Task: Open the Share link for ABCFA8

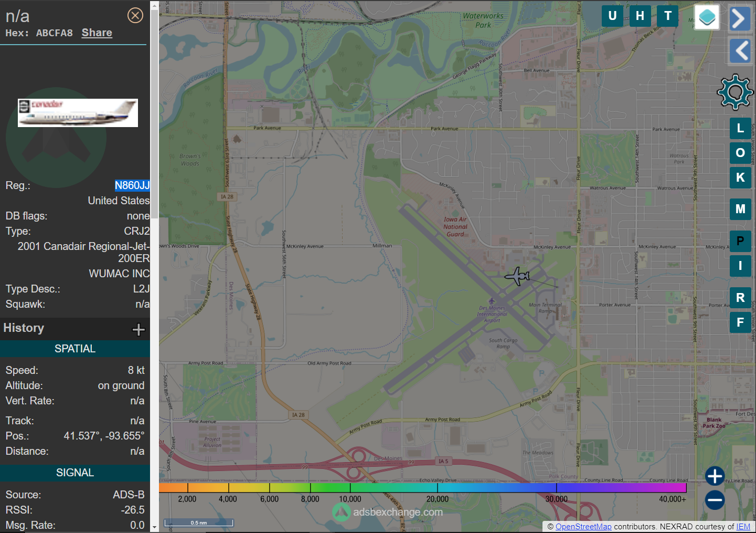Action: (x=97, y=33)
